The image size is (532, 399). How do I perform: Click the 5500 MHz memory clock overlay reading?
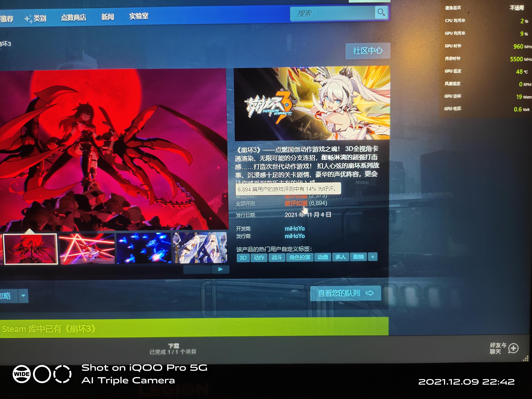521,59
